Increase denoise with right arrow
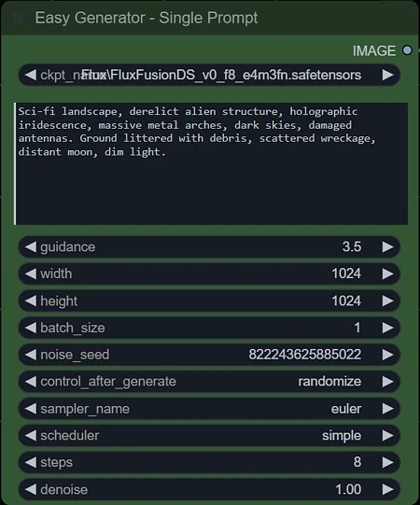The height and width of the screenshot is (505, 420). 387,489
